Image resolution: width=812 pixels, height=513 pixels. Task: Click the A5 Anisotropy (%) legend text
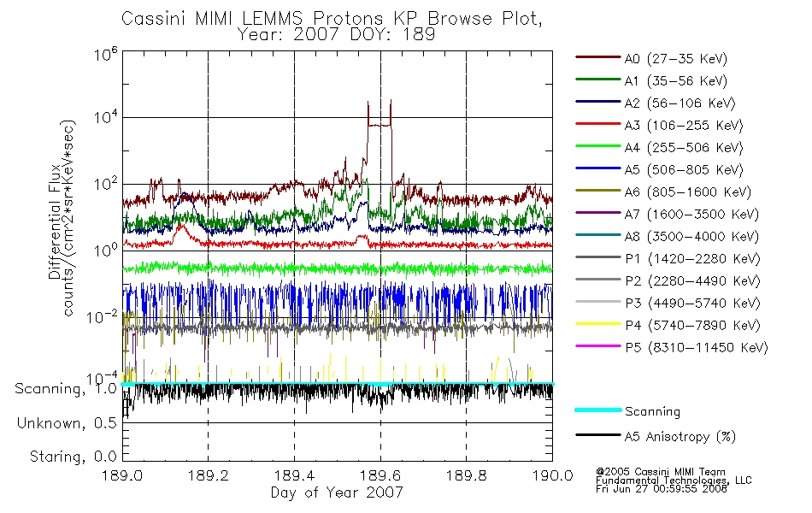tap(680, 437)
